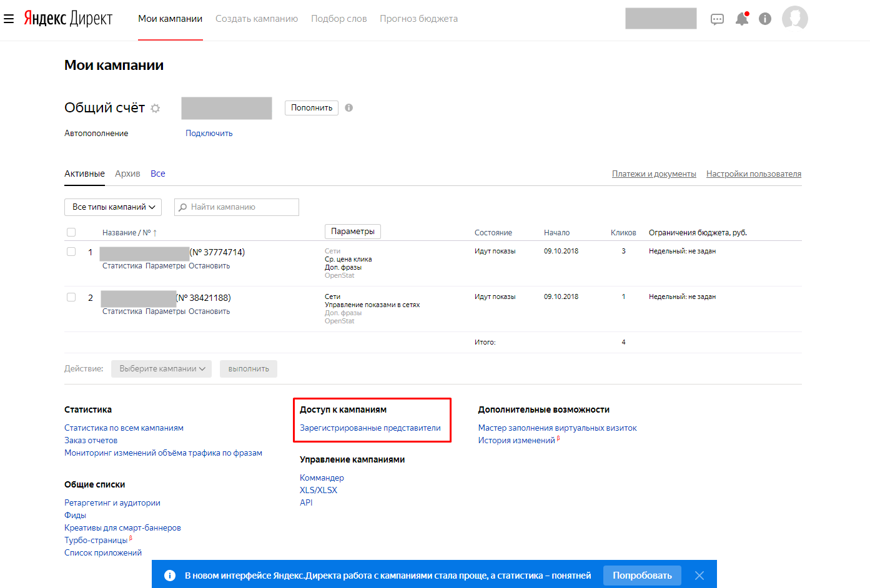Viewport: 870px width, 588px height.
Task: Open Ретаргетинг и аудитории link
Action: 112,503
